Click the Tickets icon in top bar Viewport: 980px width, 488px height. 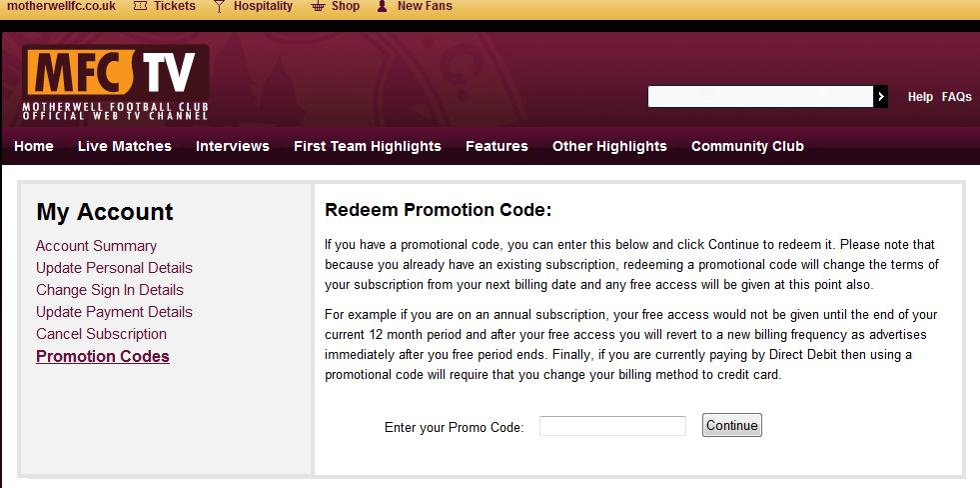coord(141,6)
